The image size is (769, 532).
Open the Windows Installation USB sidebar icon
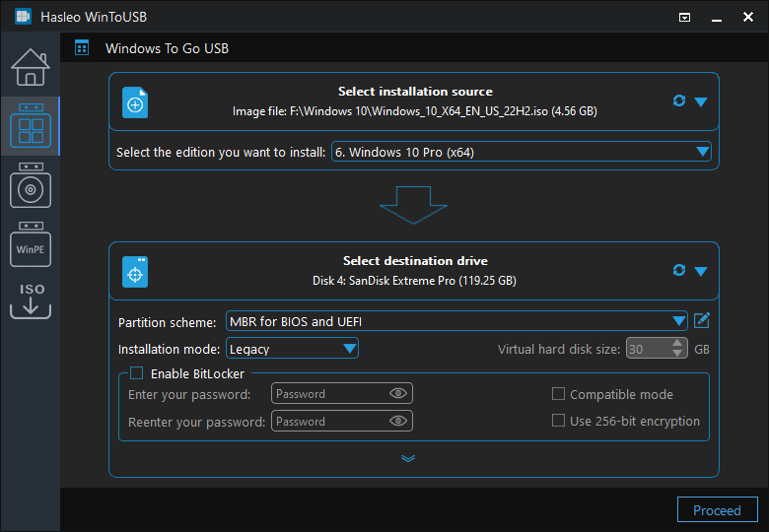coord(31,185)
